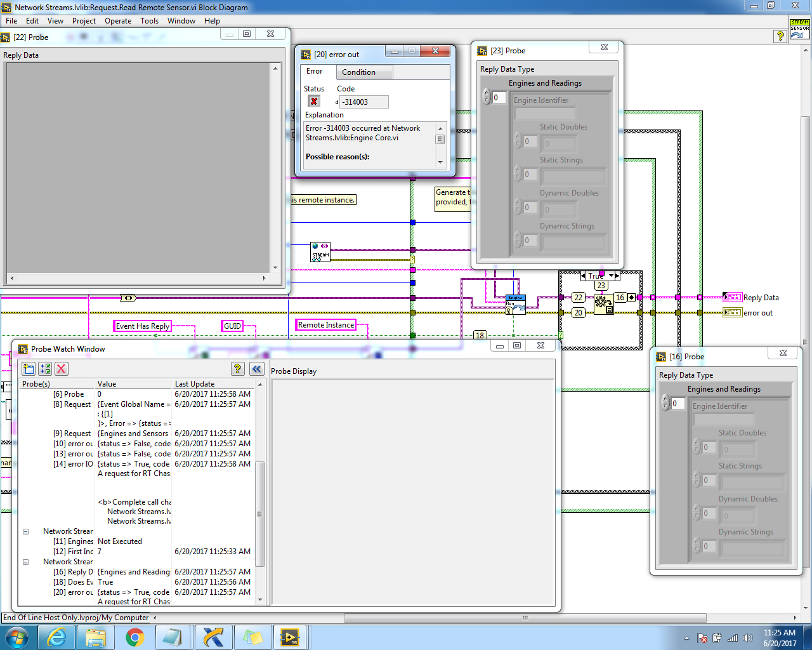
Task: Select the network STREAM node on diagram
Action: (x=320, y=252)
